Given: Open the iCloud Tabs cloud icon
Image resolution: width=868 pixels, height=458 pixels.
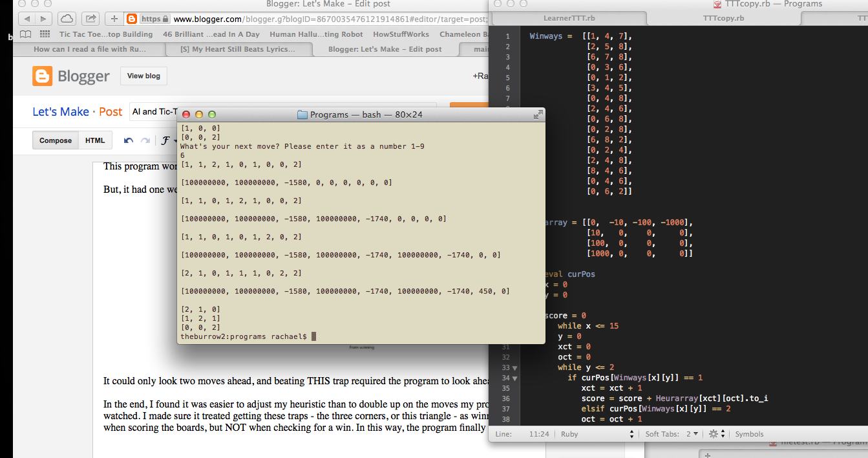Looking at the screenshot, I should [67, 19].
